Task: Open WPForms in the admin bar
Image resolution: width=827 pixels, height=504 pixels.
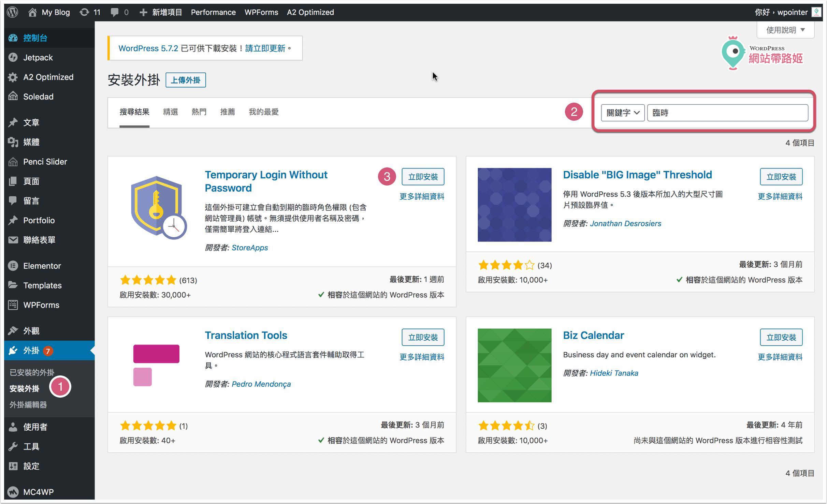Action: tap(261, 12)
